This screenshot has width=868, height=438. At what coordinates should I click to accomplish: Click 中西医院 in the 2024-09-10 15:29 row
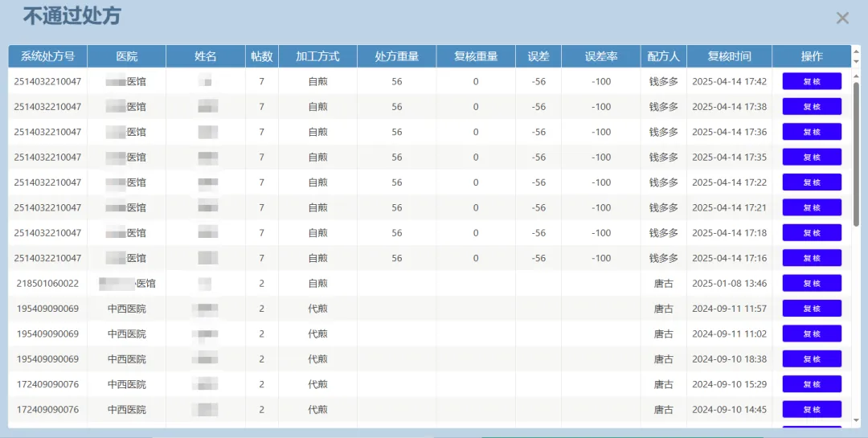[126, 385]
